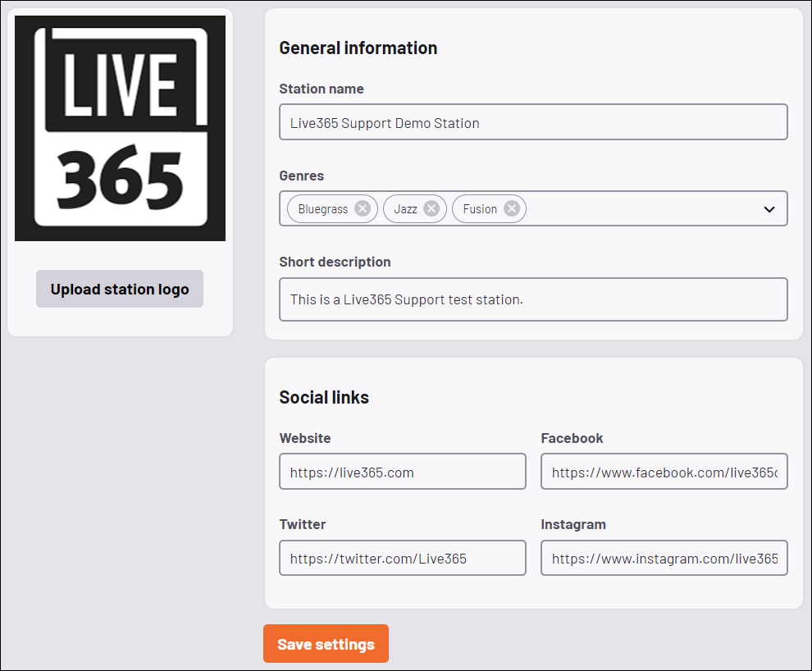Click the Instagram URL field
The height and width of the screenshot is (671, 812).
(x=664, y=558)
